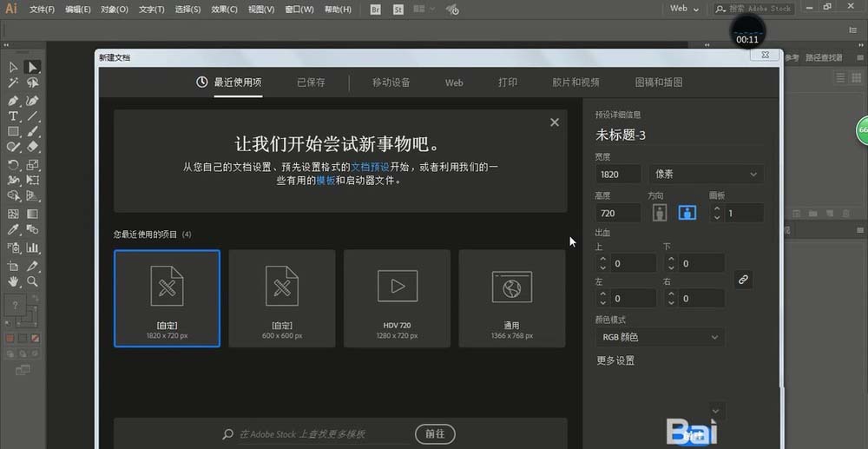Open 更多设置 more settings
The image size is (868, 449).
pyautogui.click(x=615, y=360)
